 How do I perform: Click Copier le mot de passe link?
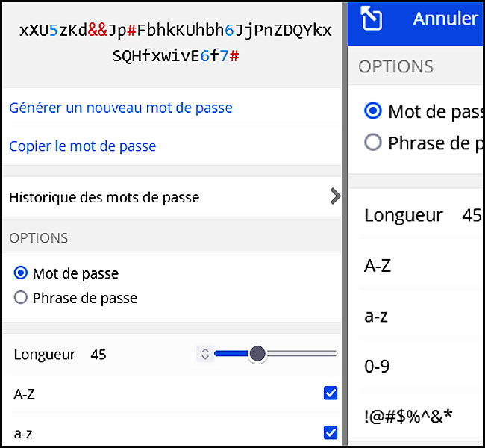pos(83,146)
